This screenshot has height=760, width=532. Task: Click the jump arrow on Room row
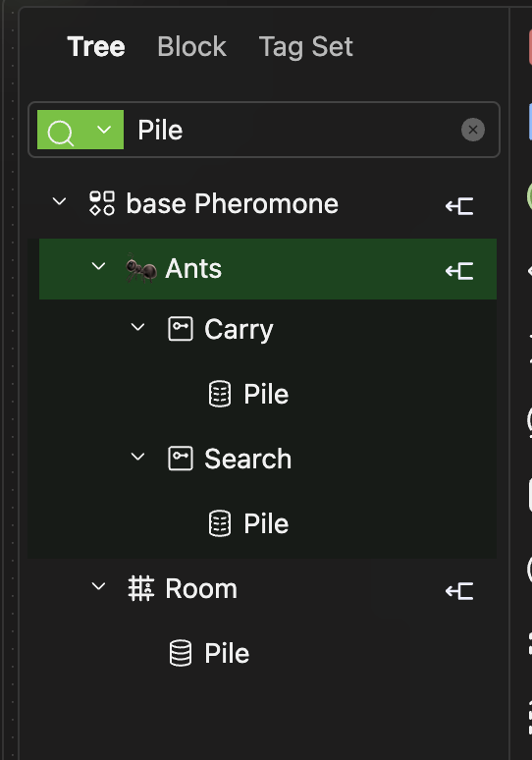click(x=459, y=591)
